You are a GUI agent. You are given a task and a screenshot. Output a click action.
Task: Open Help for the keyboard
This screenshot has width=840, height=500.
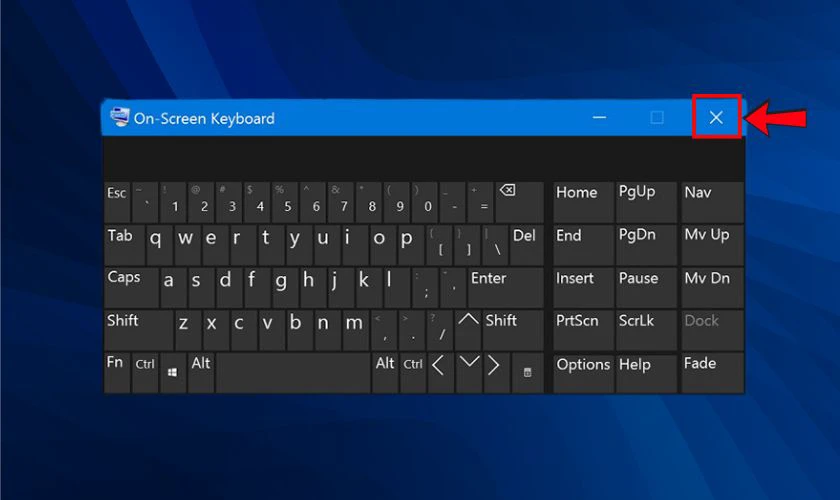pyautogui.click(x=646, y=372)
